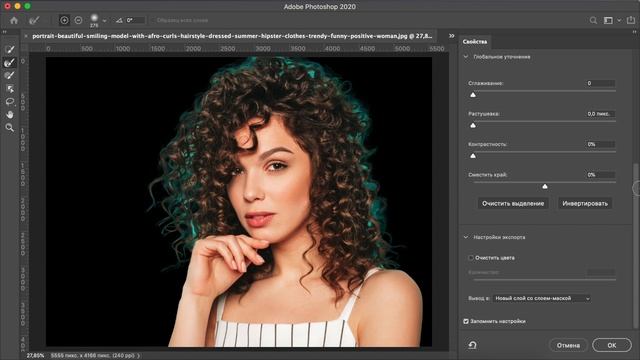
Task: Collapse the Глобальное уточнение section
Action: [x=466, y=57]
